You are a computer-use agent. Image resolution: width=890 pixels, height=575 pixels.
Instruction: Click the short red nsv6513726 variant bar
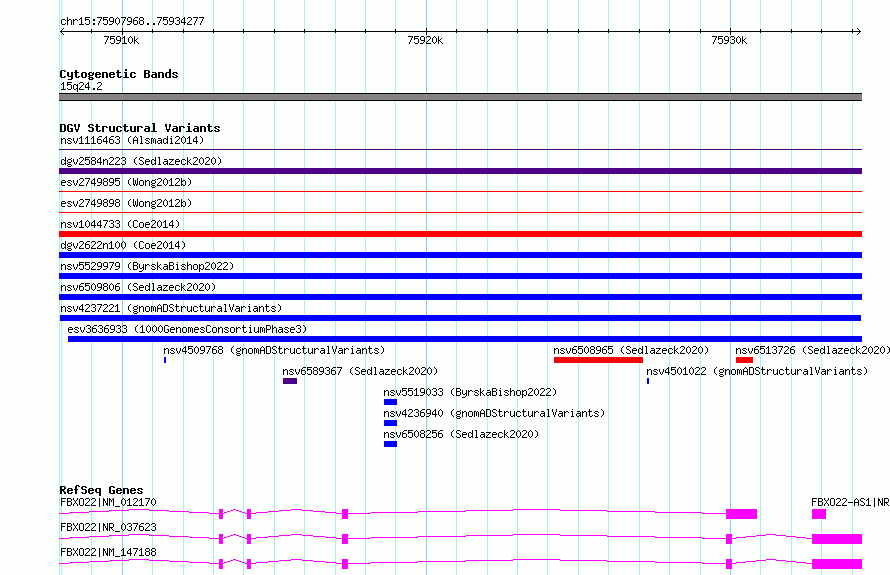[744, 360]
